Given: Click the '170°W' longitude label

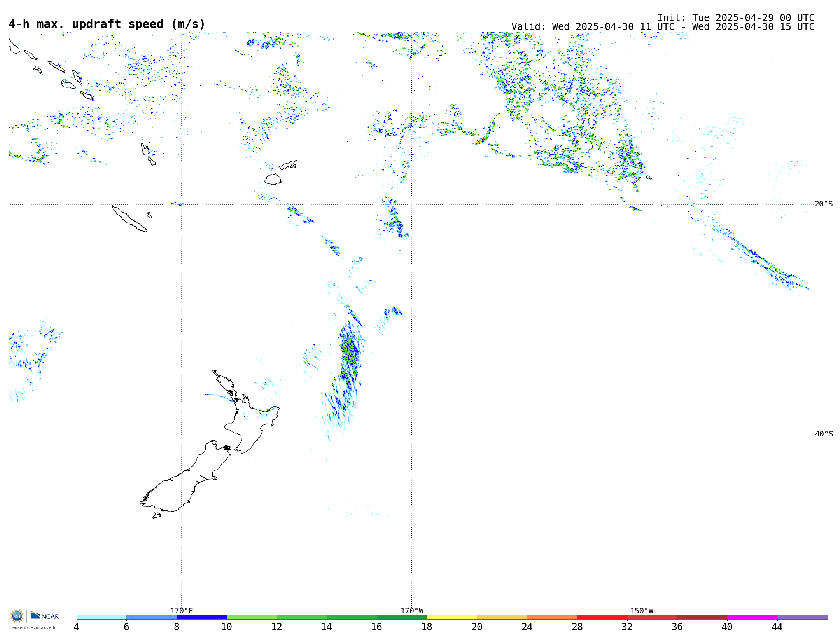Looking at the screenshot, I should click(412, 611).
